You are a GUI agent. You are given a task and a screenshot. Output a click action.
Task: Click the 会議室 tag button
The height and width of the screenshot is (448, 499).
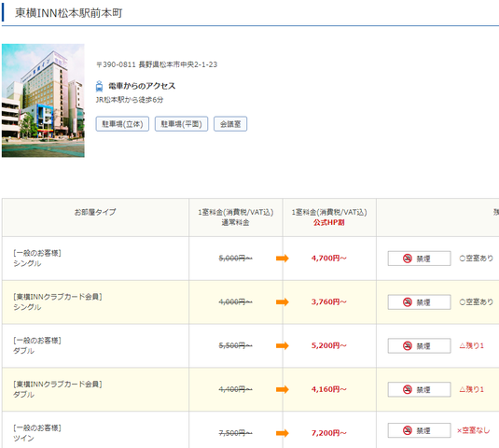[x=230, y=124]
